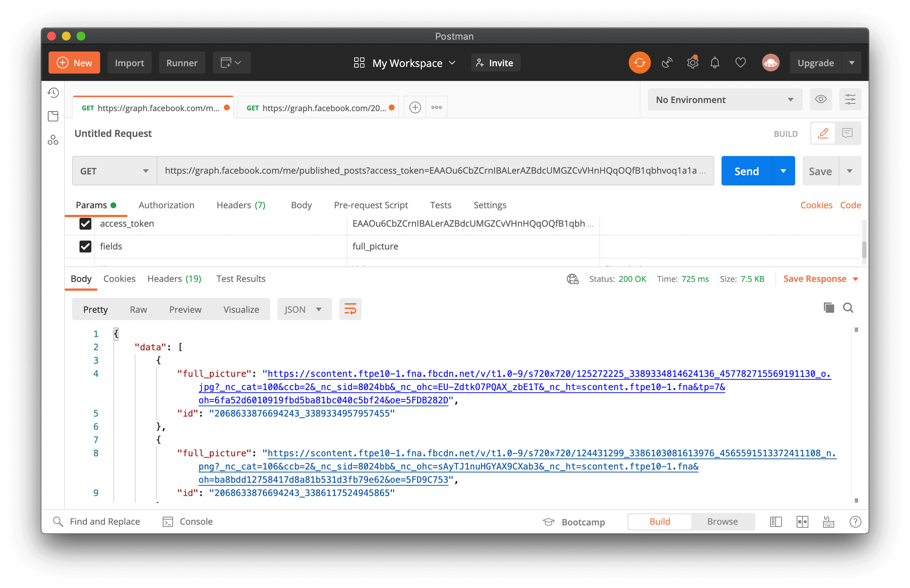Open Bootcamp in the status bar
The height and width of the screenshot is (588, 910).
574,522
